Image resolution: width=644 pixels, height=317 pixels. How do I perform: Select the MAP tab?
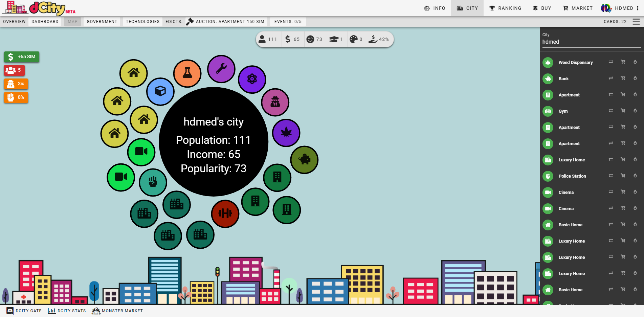tap(72, 22)
